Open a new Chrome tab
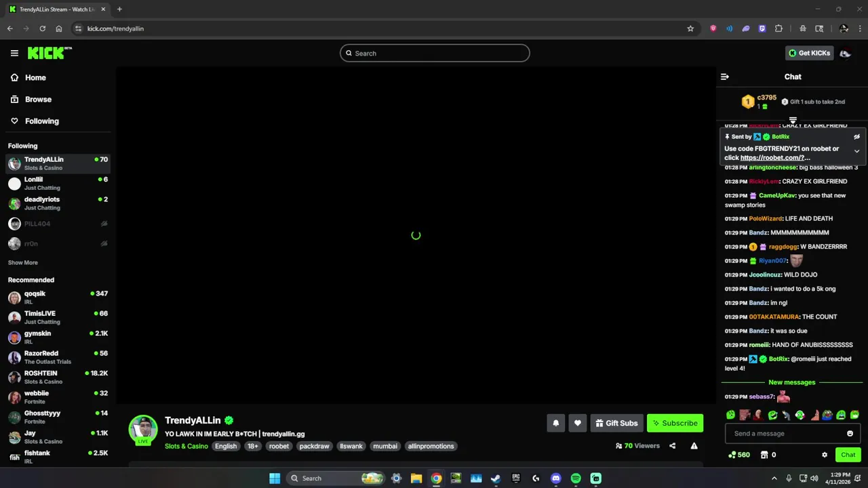868x488 pixels. coord(119,9)
